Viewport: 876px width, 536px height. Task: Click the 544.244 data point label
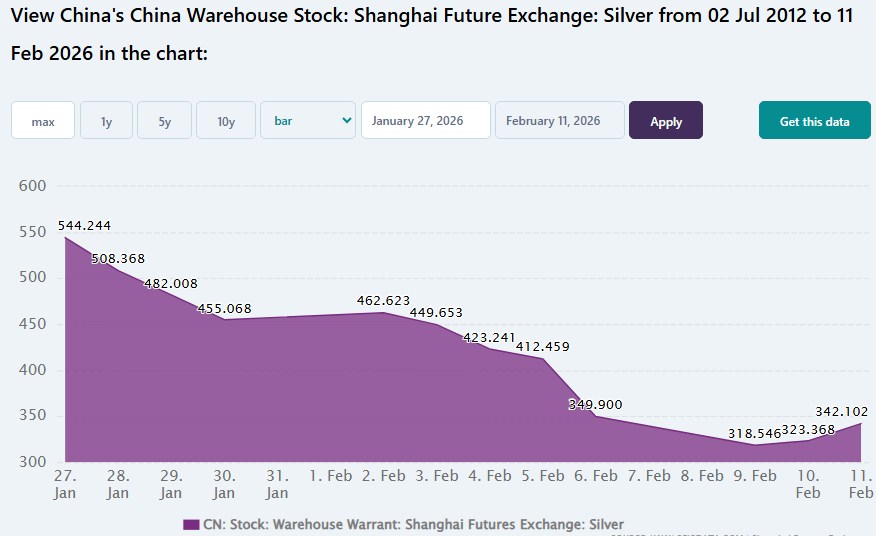(x=84, y=225)
